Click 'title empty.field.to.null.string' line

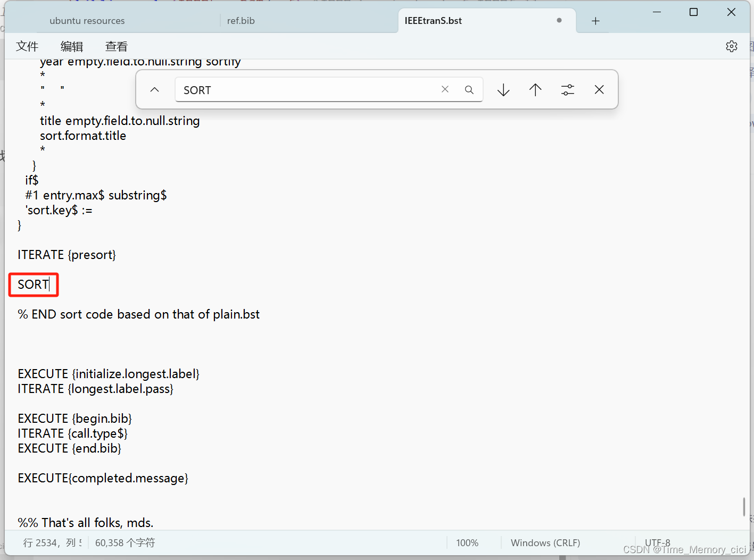(120, 121)
